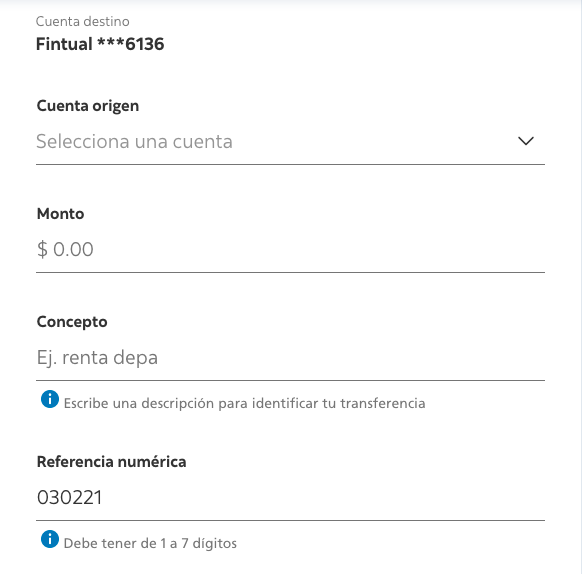Viewport: 582px width, 574px height.
Task: Click the 'Concepto' label
Action: (x=72, y=322)
